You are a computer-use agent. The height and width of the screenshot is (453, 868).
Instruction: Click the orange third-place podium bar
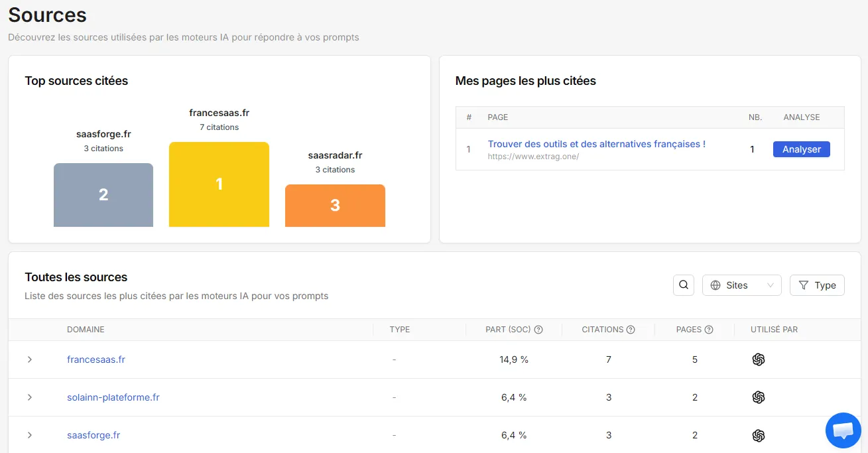coord(335,206)
